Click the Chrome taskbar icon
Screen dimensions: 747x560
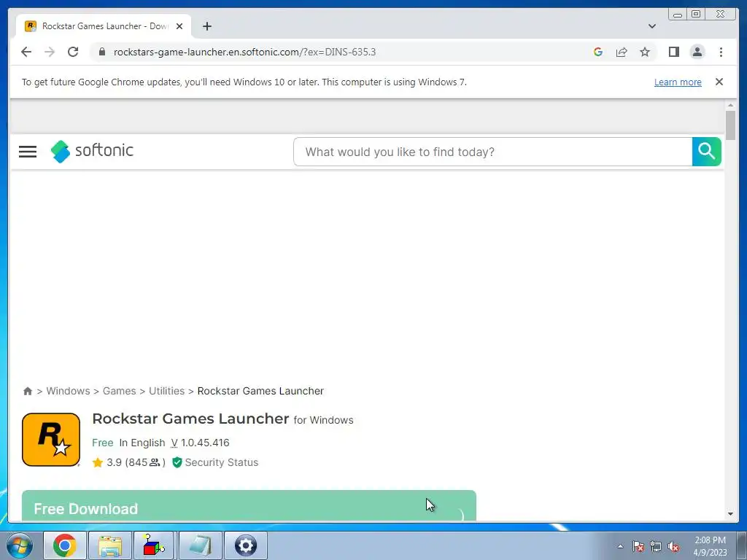click(65, 545)
